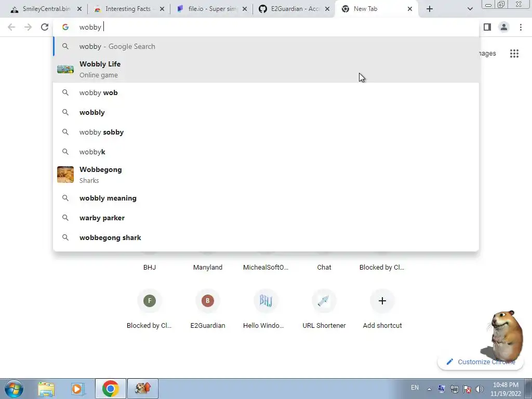
Task: Open the Google apps grid
Action: (x=514, y=54)
